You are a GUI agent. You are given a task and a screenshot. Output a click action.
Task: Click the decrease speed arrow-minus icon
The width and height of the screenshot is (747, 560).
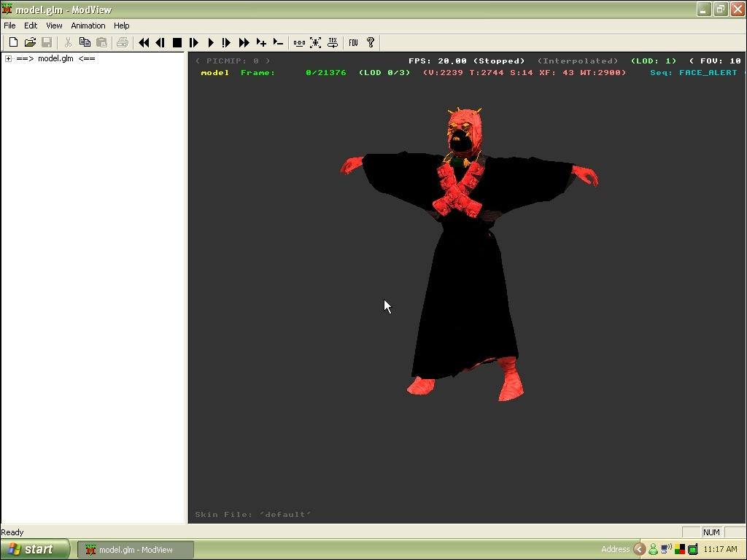click(278, 43)
